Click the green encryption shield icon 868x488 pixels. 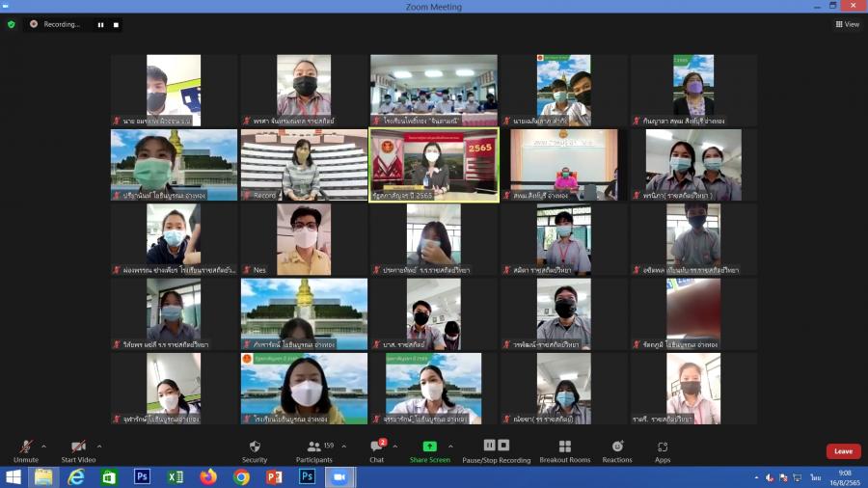pyautogui.click(x=12, y=24)
